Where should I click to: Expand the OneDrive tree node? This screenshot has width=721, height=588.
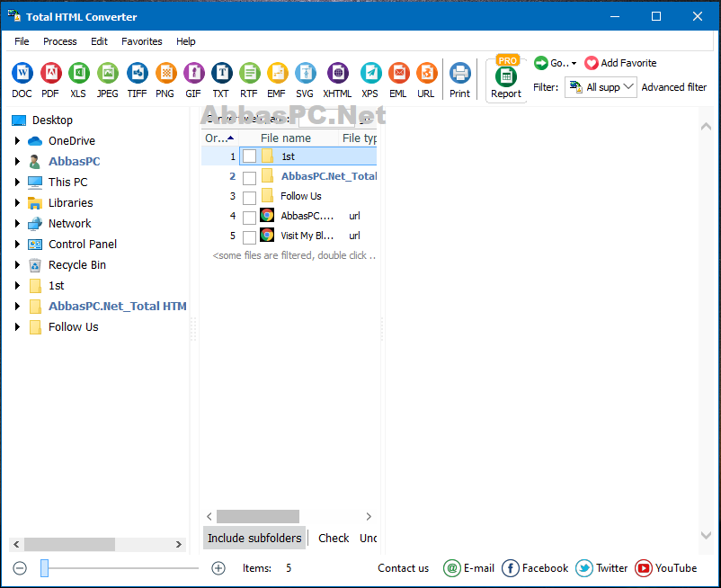point(17,140)
